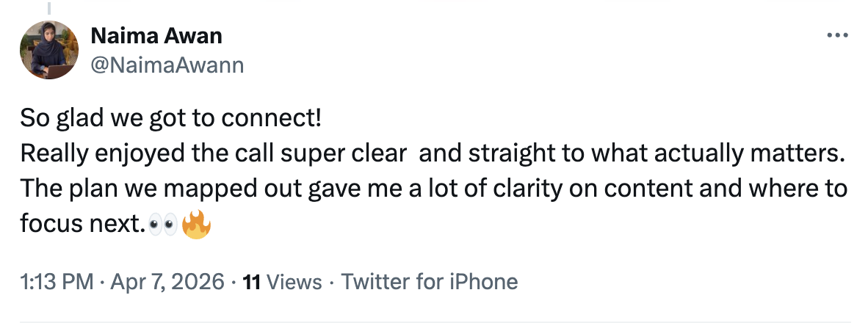The width and height of the screenshot is (868, 323).
Task: Click the thread connector line above the avatar
Action: pyautogui.click(x=49, y=9)
